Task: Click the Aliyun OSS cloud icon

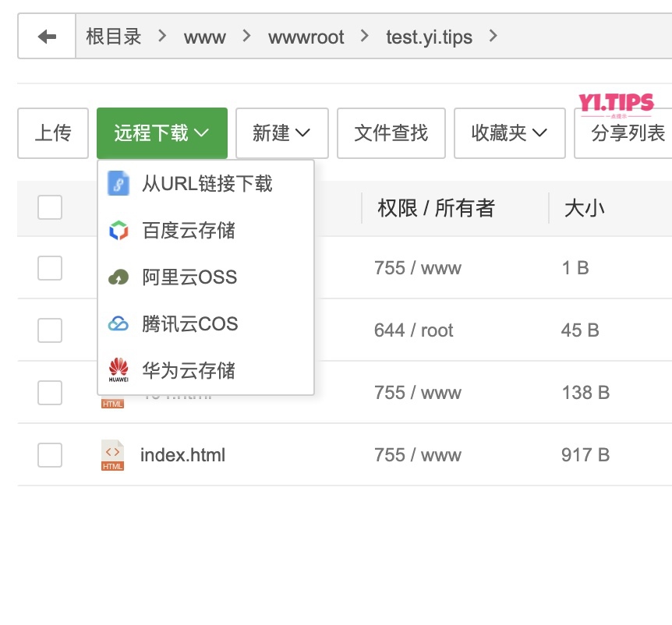Action: pyautogui.click(x=118, y=277)
